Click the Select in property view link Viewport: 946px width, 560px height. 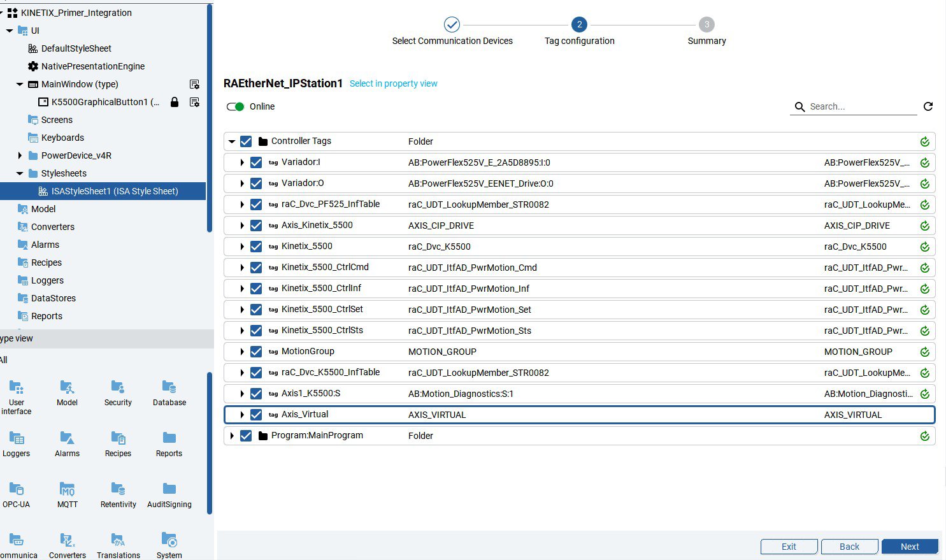click(393, 83)
